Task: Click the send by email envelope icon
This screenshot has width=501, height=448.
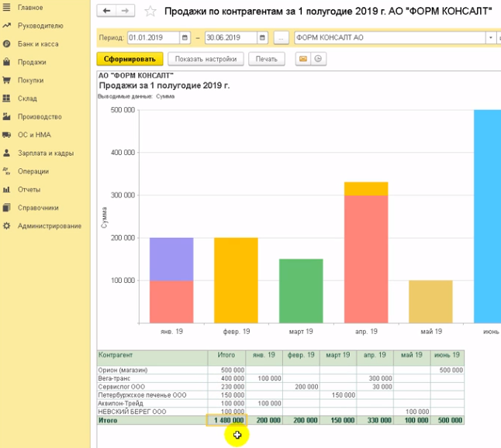Action: [302, 59]
